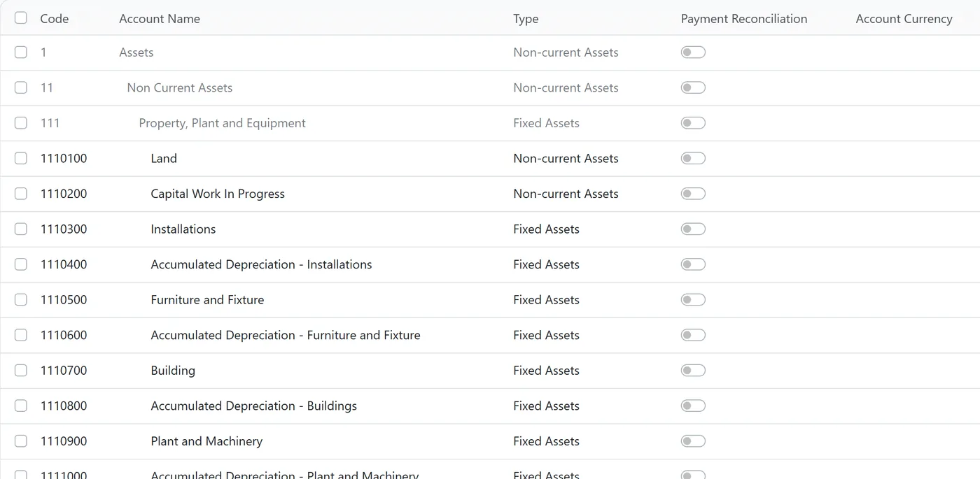Click Accumulated Depreciation - Installations name
This screenshot has height=479, width=980.
tap(261, 264)
